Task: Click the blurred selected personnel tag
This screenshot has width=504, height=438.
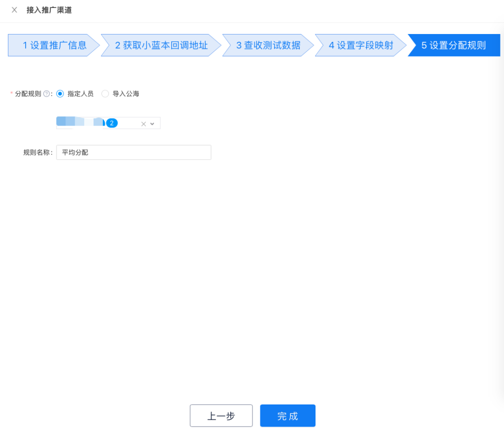Action: point(80,122)
